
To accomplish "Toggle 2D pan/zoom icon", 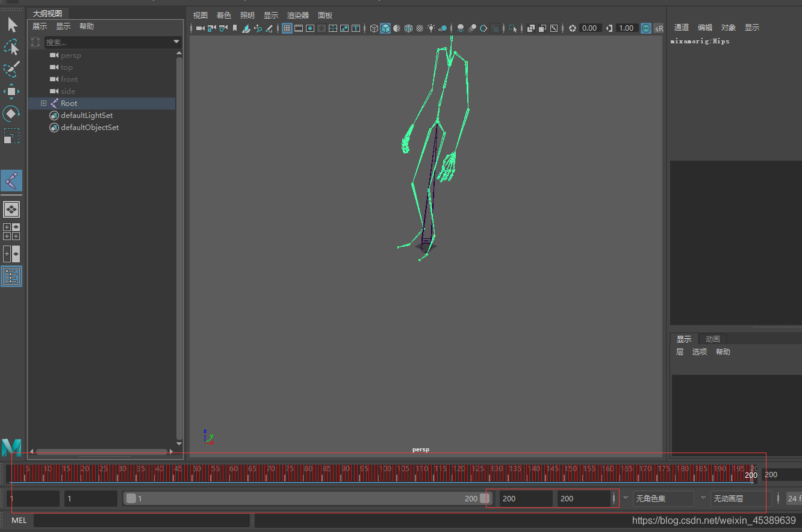I will pyautogui.click(x=258, y=28).
